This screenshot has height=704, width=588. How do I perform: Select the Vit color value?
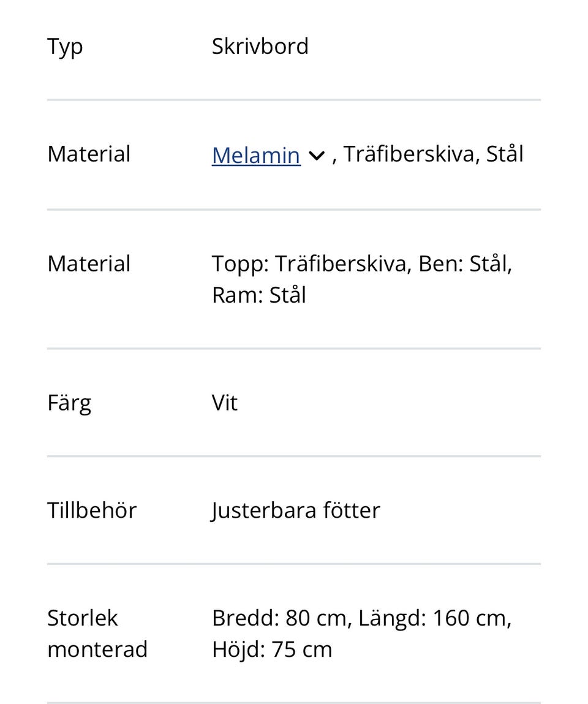(x=224, y=402)
